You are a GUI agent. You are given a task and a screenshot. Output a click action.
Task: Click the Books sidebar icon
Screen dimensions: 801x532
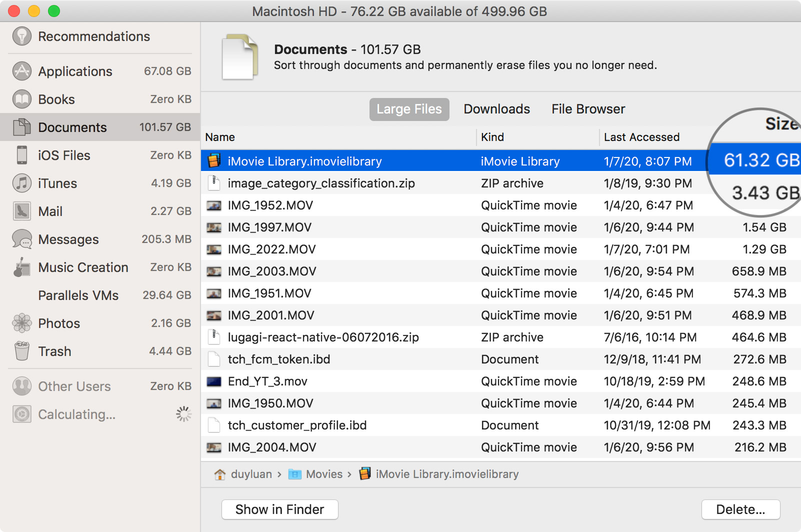click(x=22, y=99)
